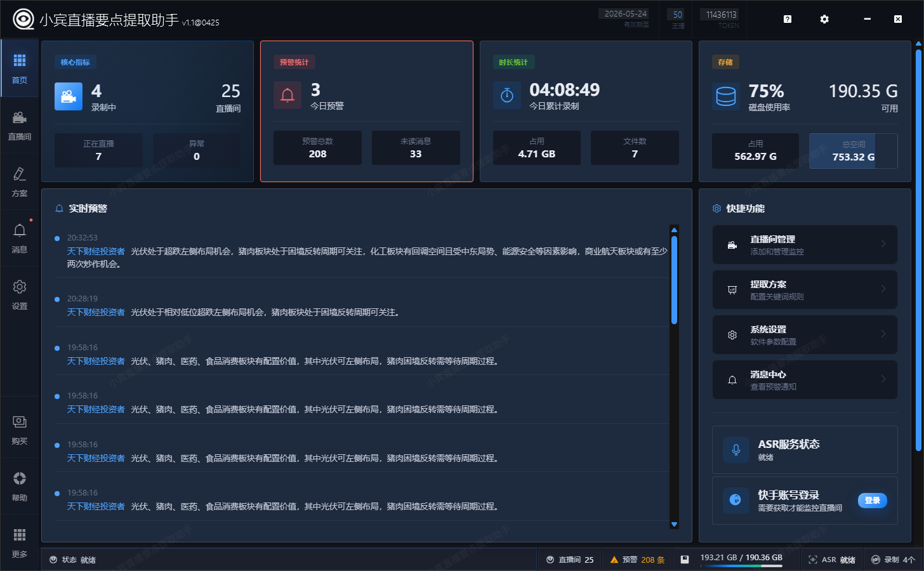The width and height of the screenshot is (924, 571).
Task: Expand the 直播间管理 quick function chevron
Action: (883, 244)
